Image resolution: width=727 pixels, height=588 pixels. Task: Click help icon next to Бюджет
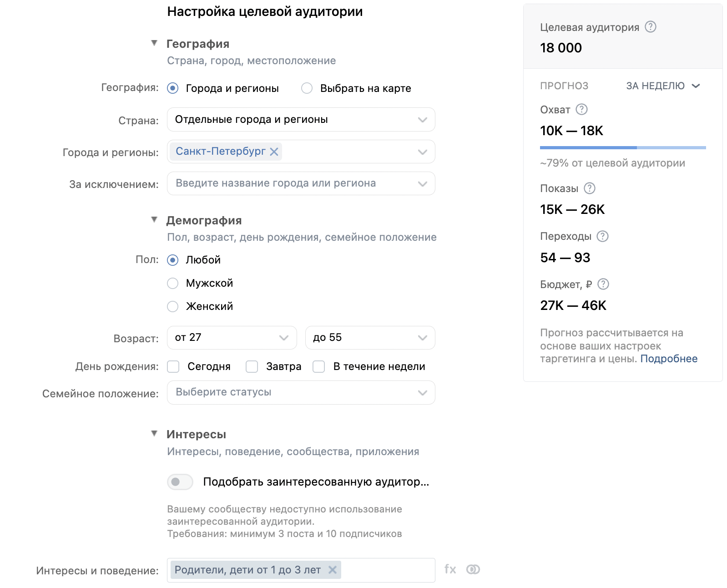click(x=603, y=284)
